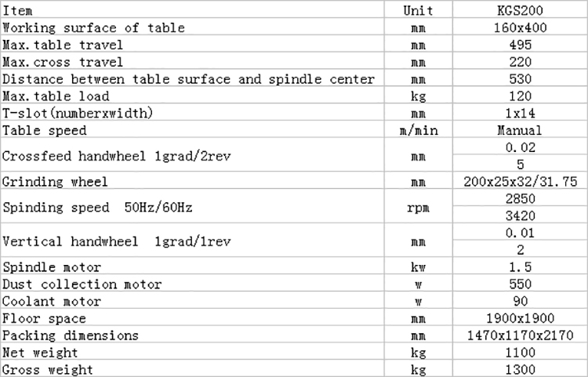Click the "Unit" column header
588x377 pixels.
click(417, 10)
